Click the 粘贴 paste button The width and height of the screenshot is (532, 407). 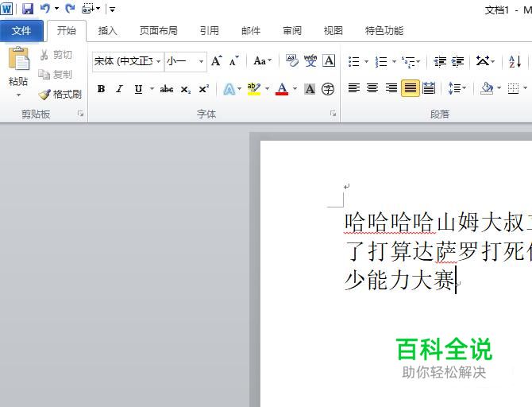tap(18, 67)
